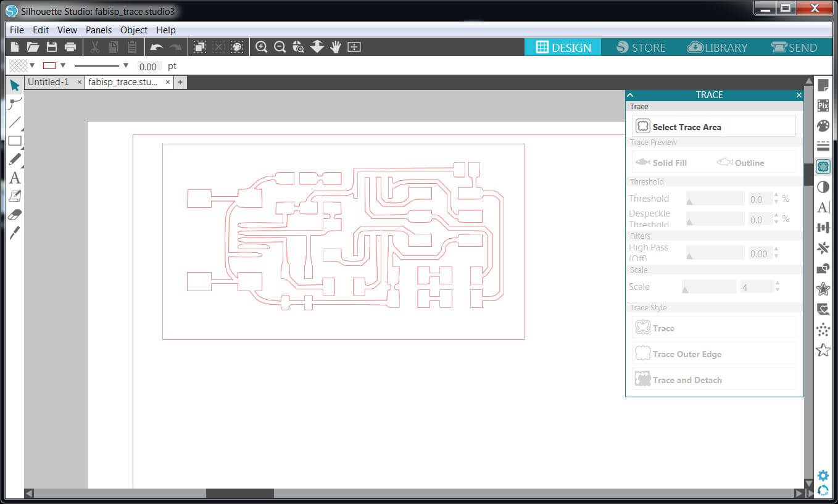Collapse the TRACE panel with the chevron
Viewport: 838px width, 504px height.
630,95
